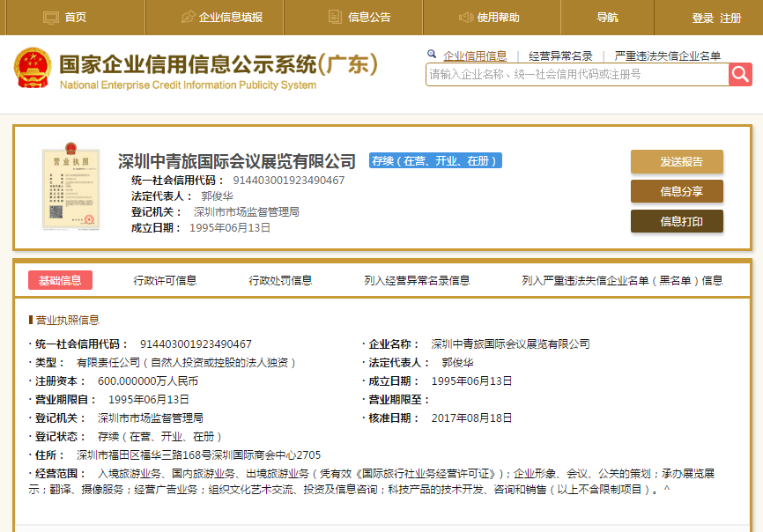
Task: Open 使用帮助 navigation item
Action: (499, 18)
